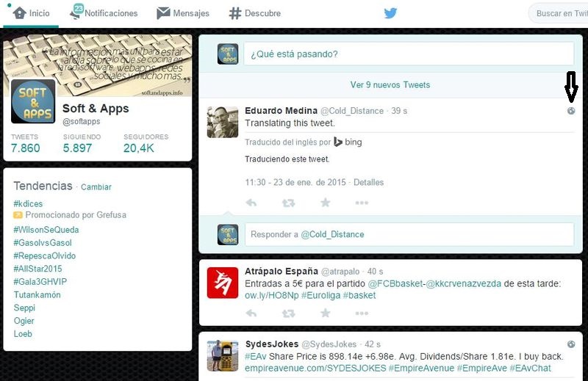Click Ver 9 nuevos Tweets
This screenshot has height=381, width=588.
390,85
